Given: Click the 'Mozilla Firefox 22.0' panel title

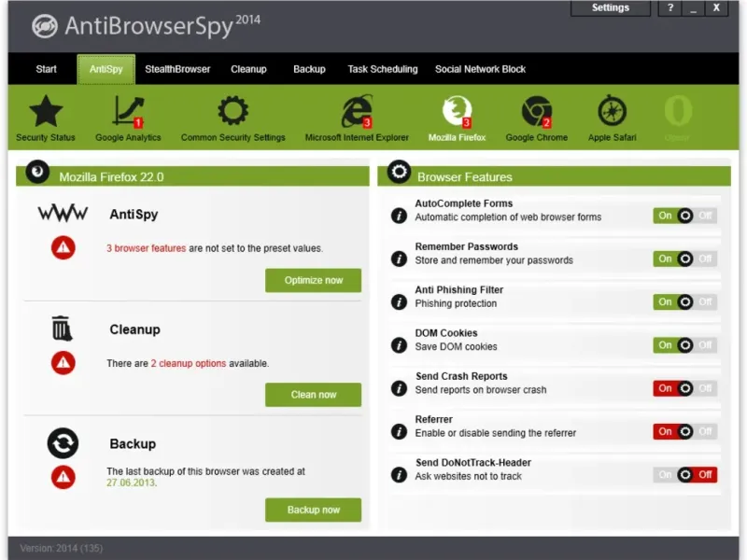Looking at the screenshot, I should (x=111, y=177).
